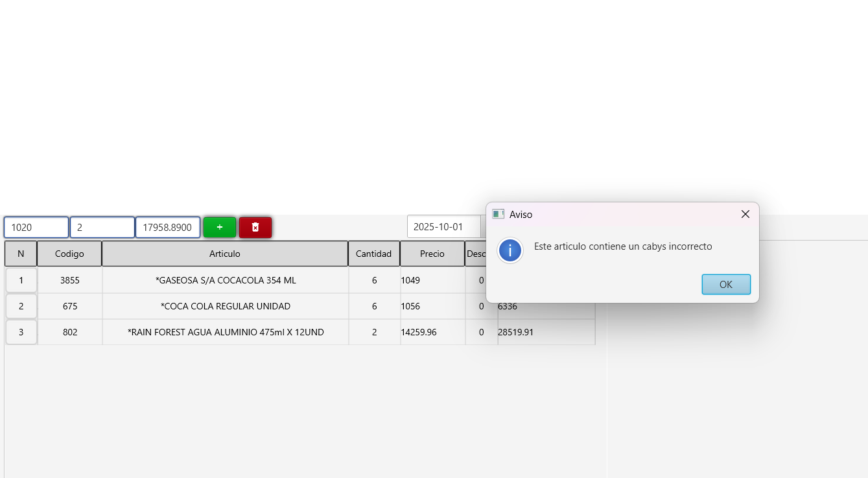This screenshot has width=868, height=478.
Task: Click the blue info icon in Aviso dialog
Action: (x=510, y=250)
